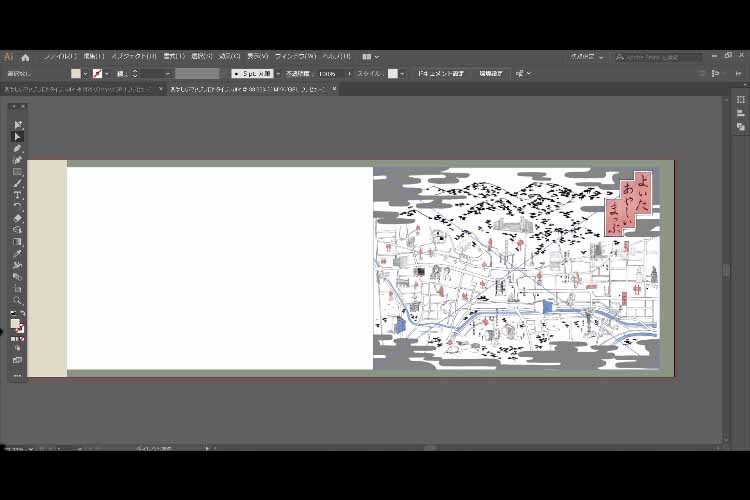Image resolution: width=750 pixels, height=500 pixels.
Task: Click the ドキュメント設定 button
Action: (x=441, y=73)
